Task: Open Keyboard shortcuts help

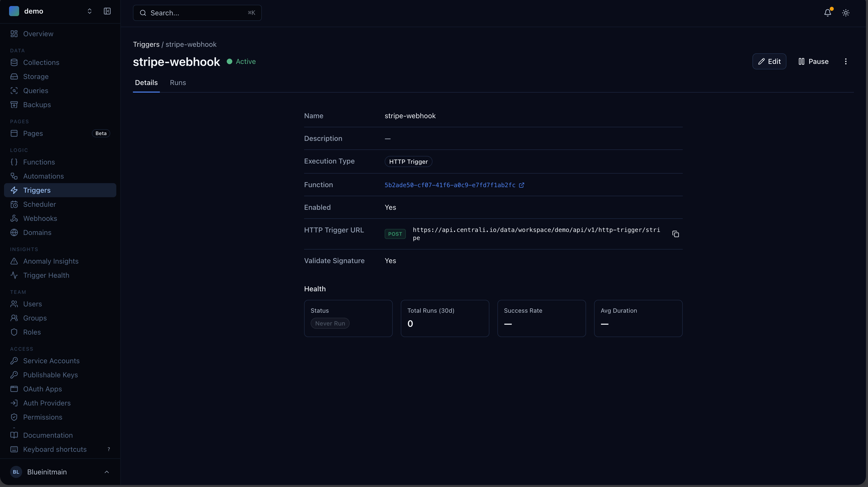Action: coord(55,449)
